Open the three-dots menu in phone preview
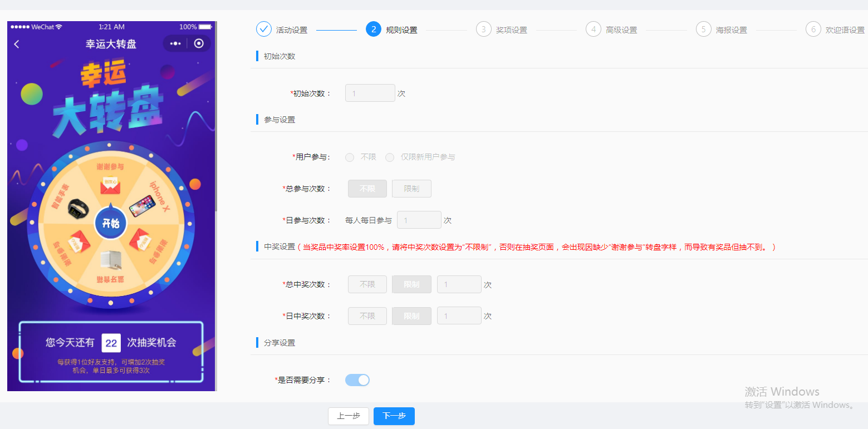The width and height of the screenshot is (868, 429). point(175,43)
